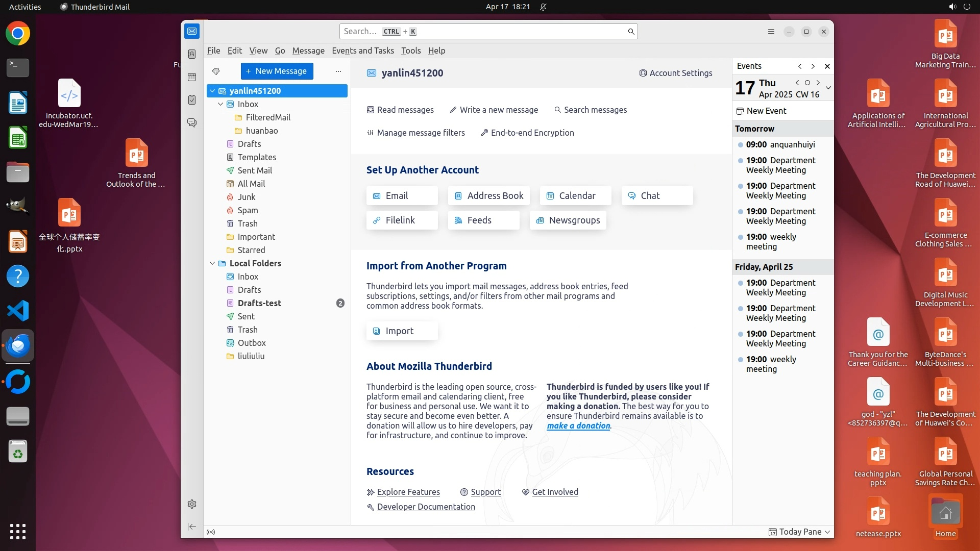980x551 pixels.
Task: Collapse the yanlin451200 account tree
Action: [x=212, y=91]
